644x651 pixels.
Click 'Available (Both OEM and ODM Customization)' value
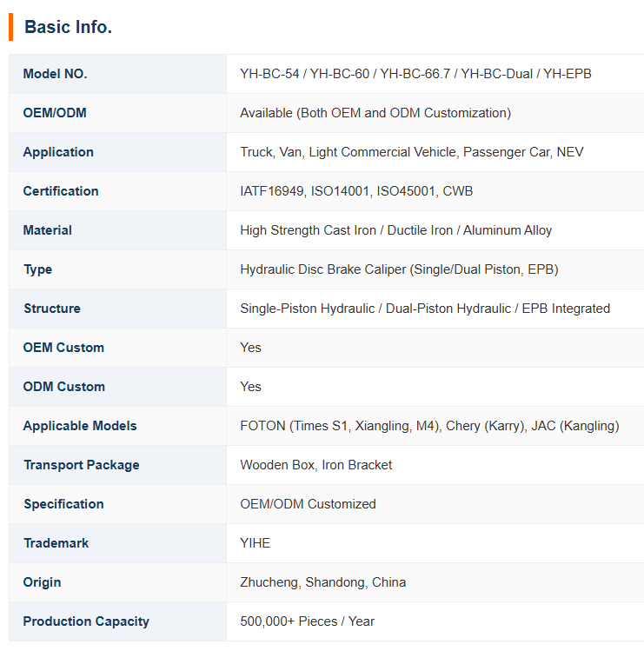[375, 113]
